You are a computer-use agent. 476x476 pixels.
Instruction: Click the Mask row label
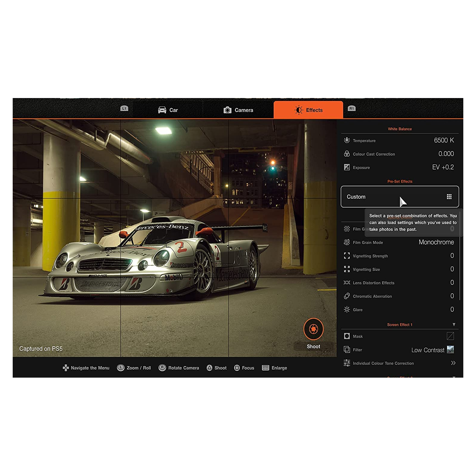pyautogui.click(x=358, y=336)
